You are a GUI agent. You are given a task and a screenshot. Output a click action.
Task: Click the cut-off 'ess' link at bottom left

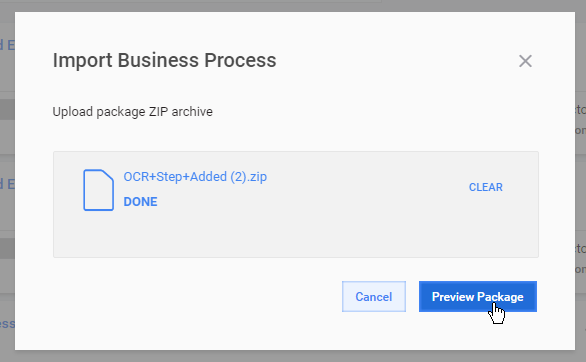coord(7,324)
